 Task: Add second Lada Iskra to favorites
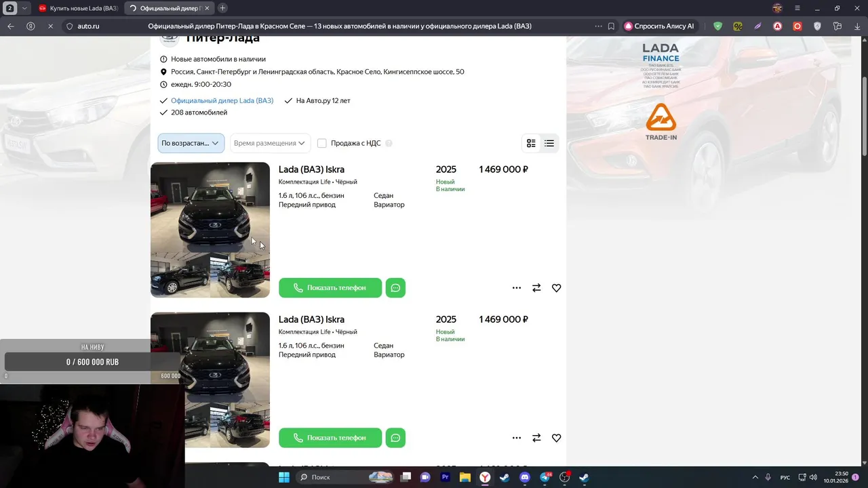click(x=556, y=438)
